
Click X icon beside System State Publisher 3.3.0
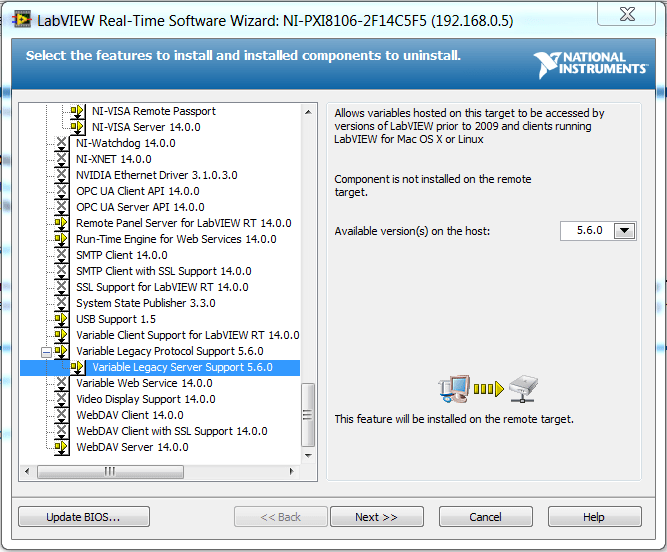62,303
